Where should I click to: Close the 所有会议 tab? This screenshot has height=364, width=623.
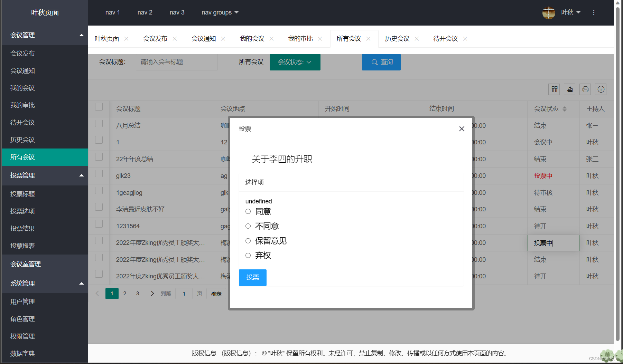369,39
